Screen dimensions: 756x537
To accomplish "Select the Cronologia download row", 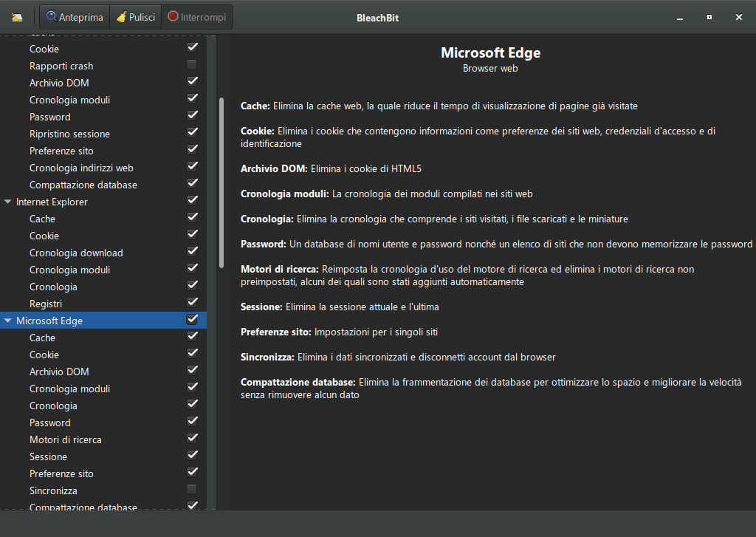I will [103, 253].
